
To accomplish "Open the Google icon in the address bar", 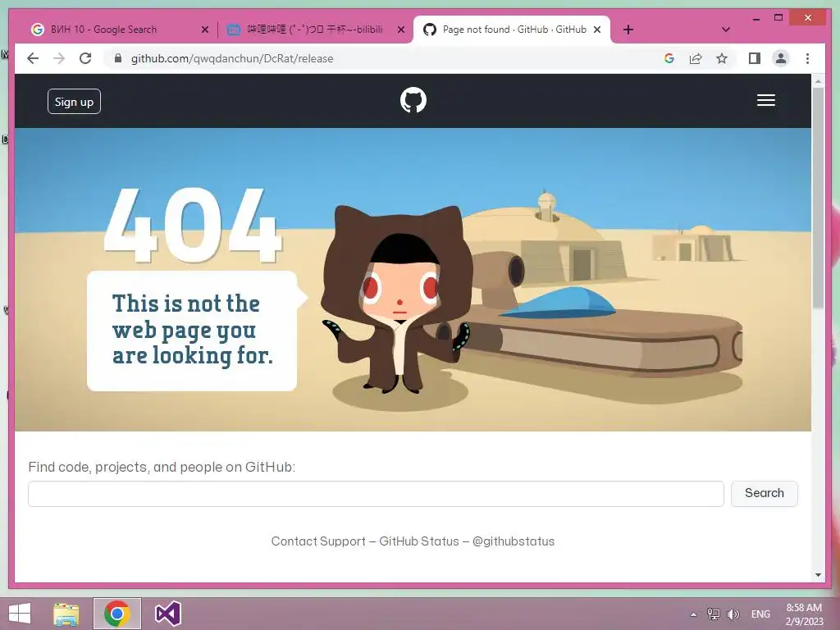I will pos(669,58).
